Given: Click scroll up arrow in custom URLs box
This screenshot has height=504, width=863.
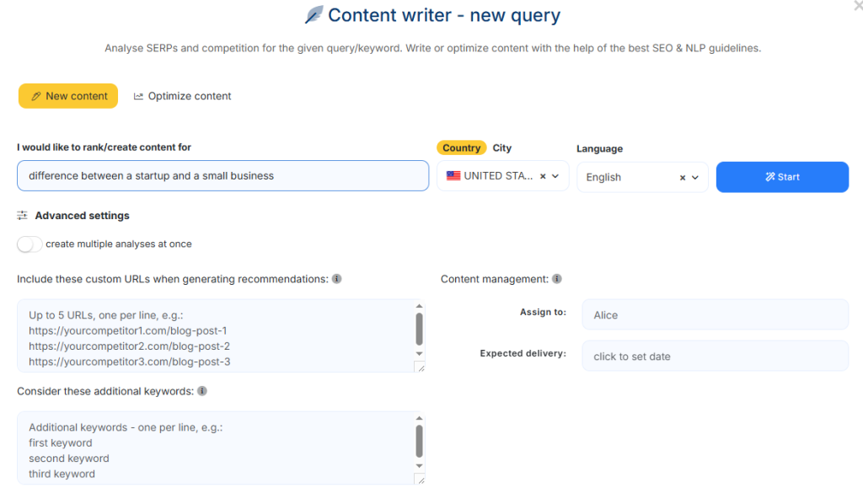Looking at the screenshot, I should tap(420, 306).
